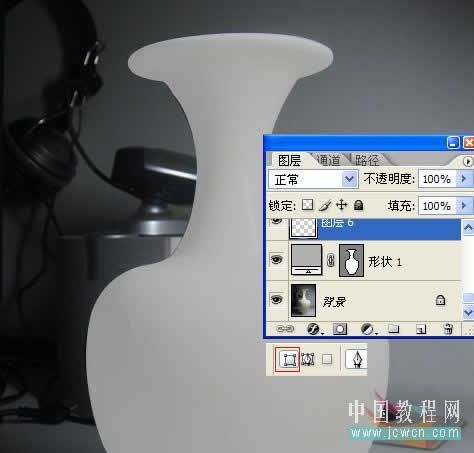Enable lock transparent pixels checkbox
Image resolution: width=474 pixels, height=453 pixels.
click(307, 205)
